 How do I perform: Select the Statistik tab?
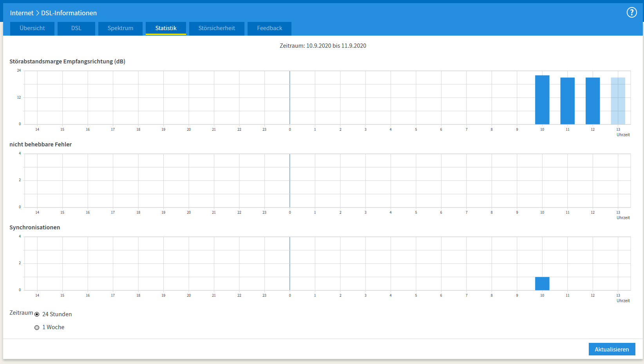pos(166,28)
